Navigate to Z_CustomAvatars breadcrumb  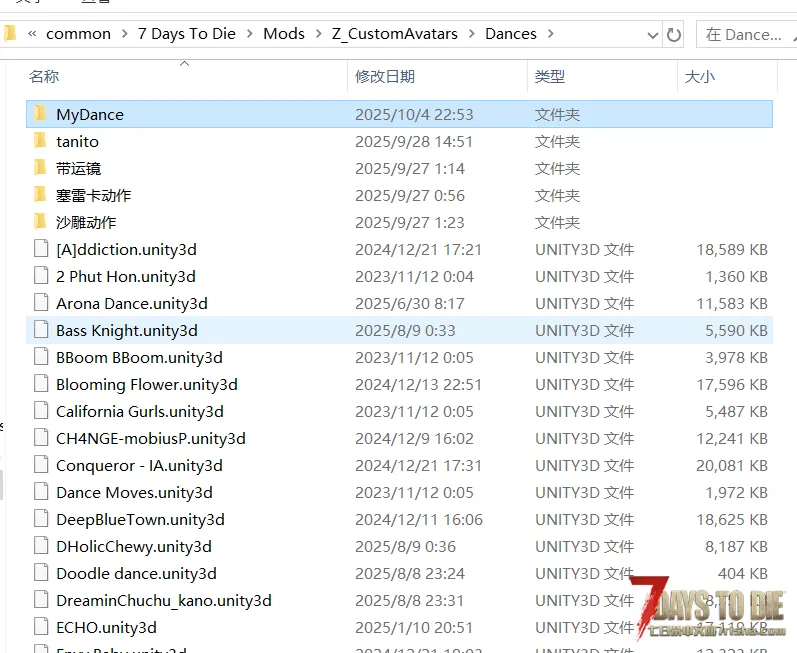(394, 34)
